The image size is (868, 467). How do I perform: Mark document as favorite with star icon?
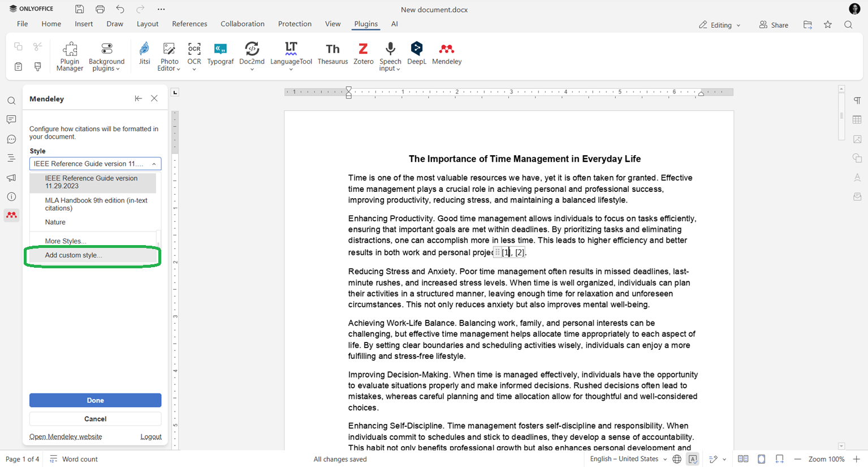828,25
